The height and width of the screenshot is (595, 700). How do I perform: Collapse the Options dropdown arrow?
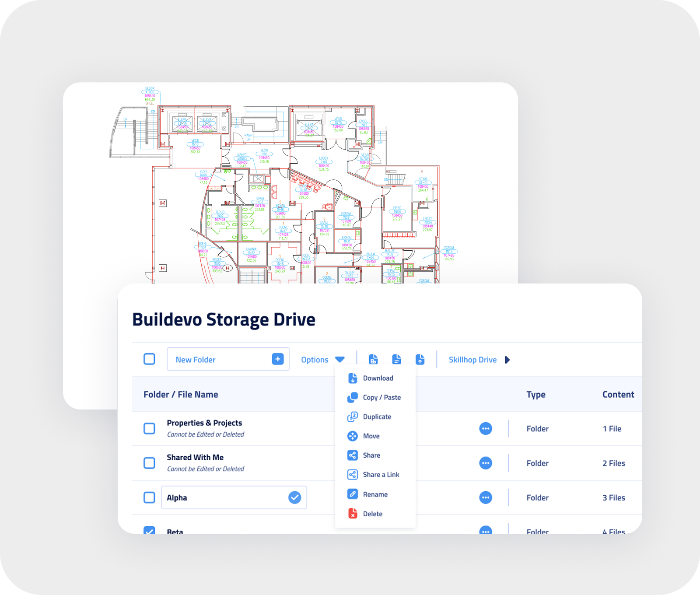coord(340,360)
